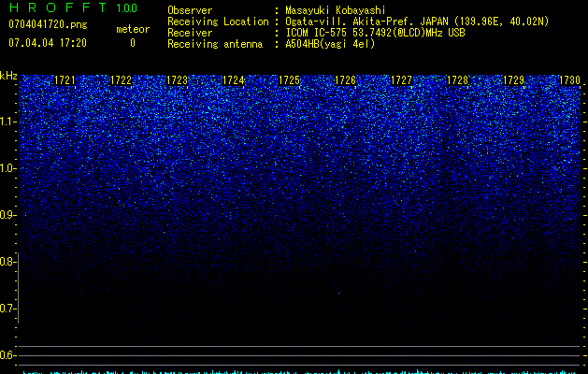Click the Ogata-vill. Akita-Pref. JAPAN location text
The image size is (588, 374).
417,22
